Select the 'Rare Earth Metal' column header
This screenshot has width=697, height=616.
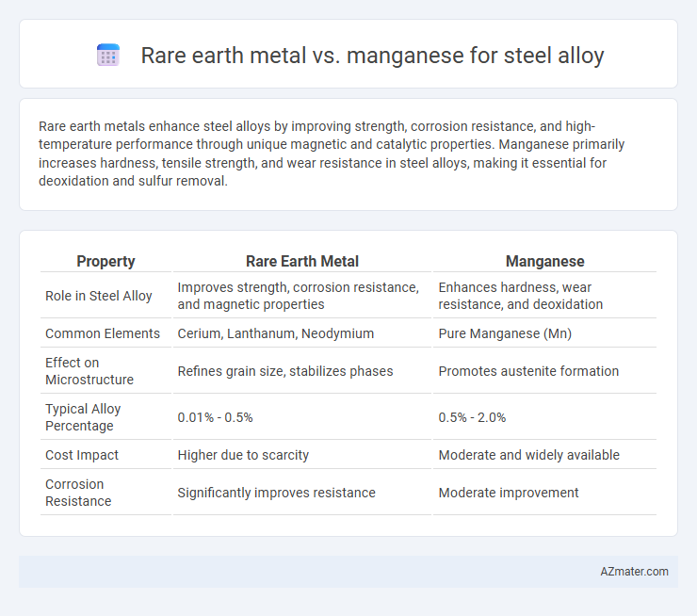tap(302, 261)
